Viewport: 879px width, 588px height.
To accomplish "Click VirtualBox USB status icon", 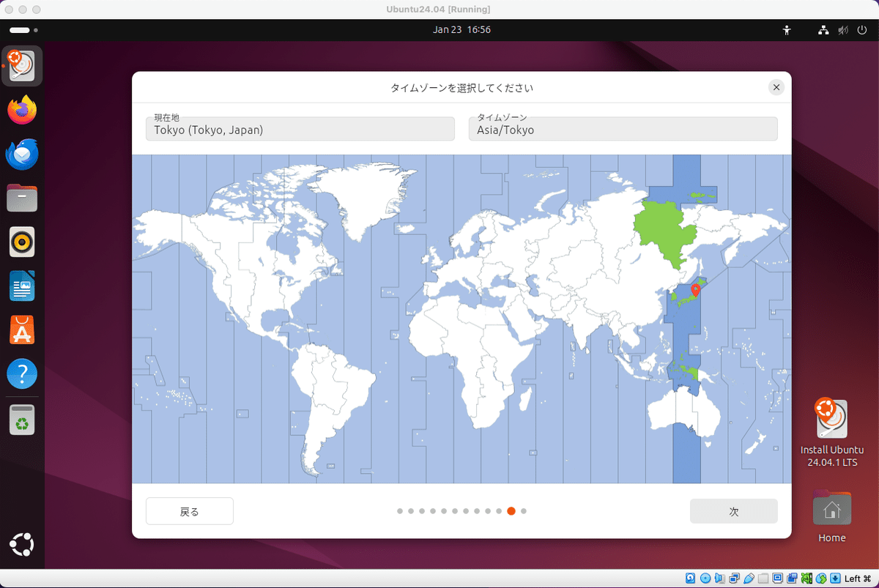I will point(749,578).
